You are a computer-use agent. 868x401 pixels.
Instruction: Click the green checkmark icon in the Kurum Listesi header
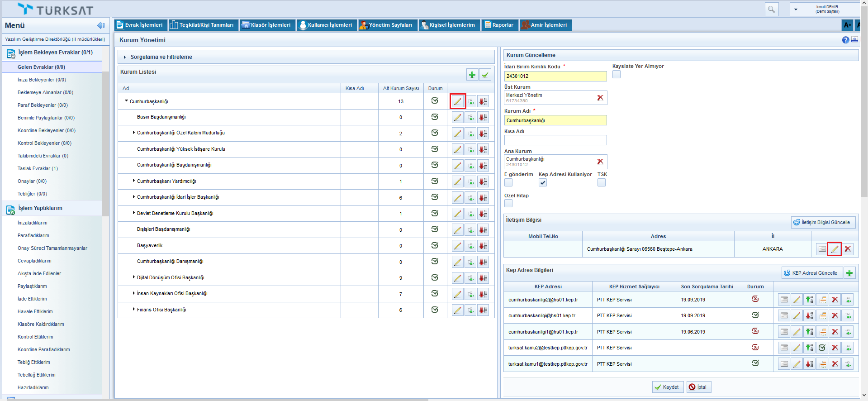(485, 75)
